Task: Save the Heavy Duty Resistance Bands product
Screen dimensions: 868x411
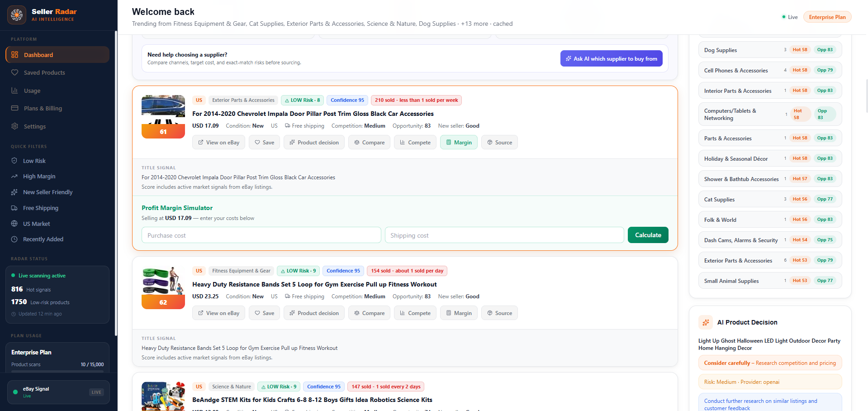Action: tap(264, 313)
